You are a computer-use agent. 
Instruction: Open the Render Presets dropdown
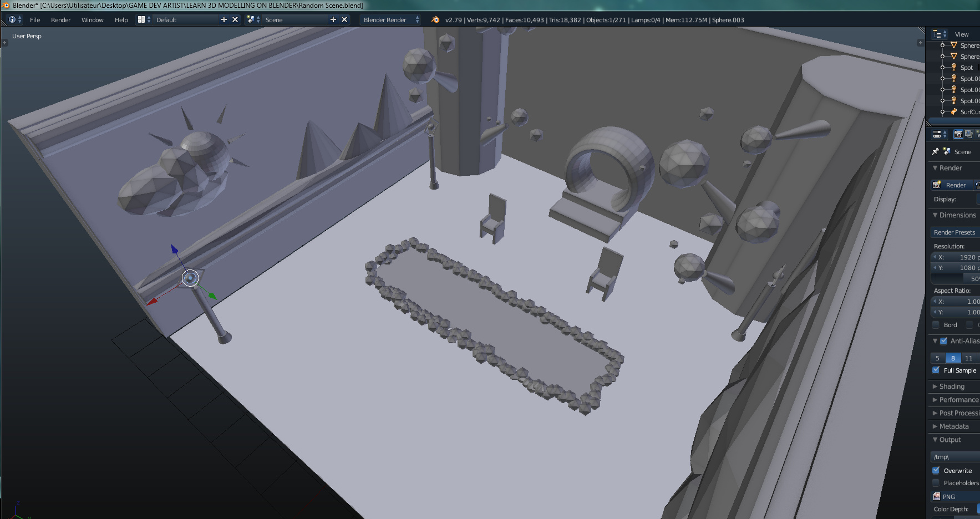[955, 232]
